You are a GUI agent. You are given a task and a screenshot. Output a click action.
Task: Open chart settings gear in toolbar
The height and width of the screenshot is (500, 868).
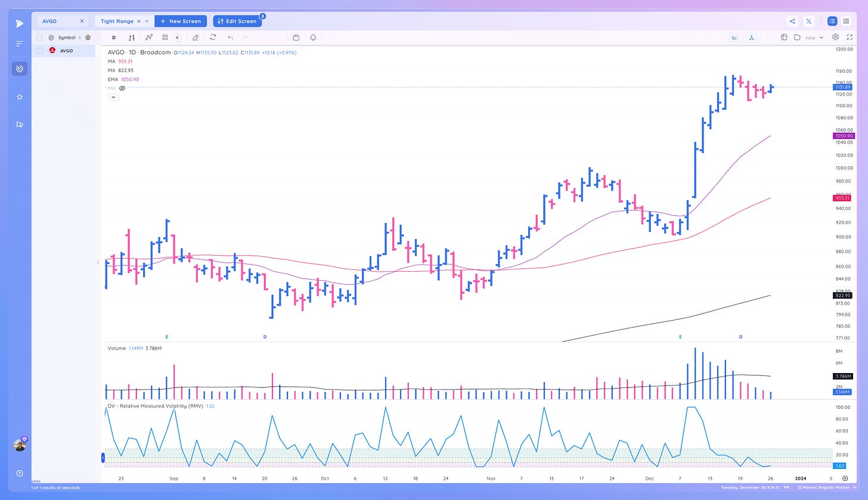(x=835, y=37)
